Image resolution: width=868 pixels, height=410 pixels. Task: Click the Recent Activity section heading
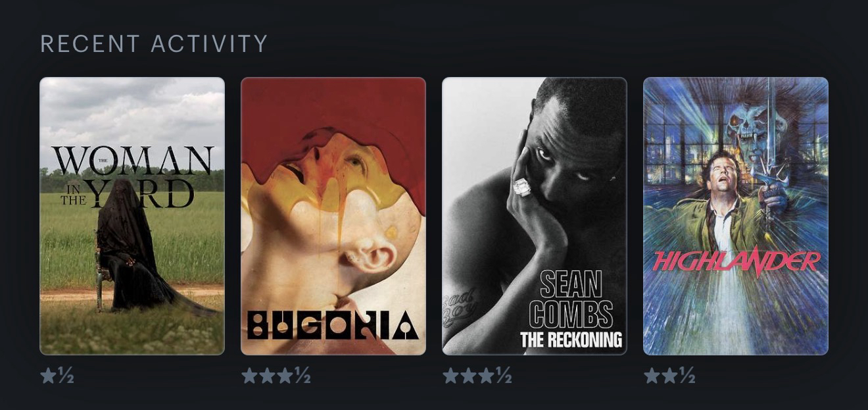click(154, 44)
